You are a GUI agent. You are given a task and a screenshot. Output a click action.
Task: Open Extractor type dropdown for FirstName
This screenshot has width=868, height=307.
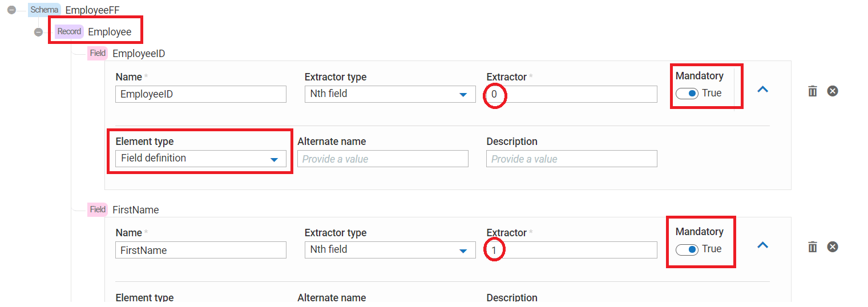[390, 249]
